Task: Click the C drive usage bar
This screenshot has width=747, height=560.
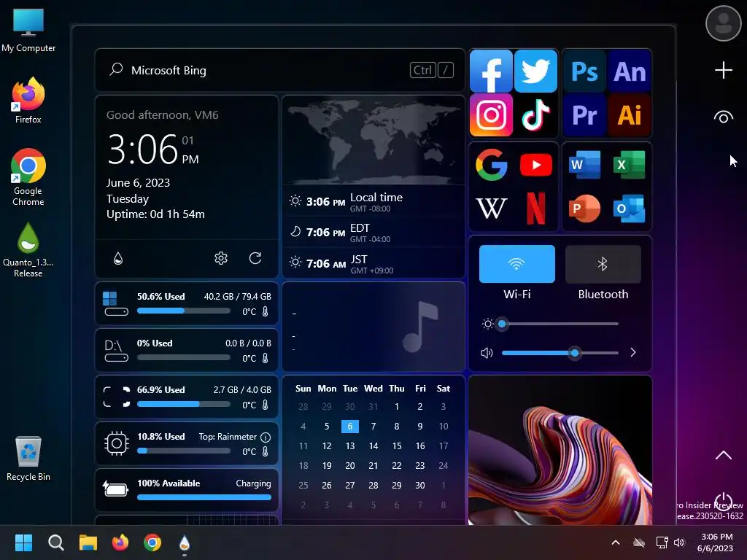Action: click(183, 311)
